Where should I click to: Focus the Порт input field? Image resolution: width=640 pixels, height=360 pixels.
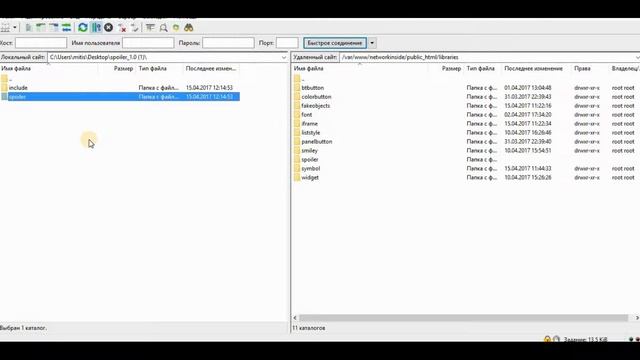(x=287, y=43)
